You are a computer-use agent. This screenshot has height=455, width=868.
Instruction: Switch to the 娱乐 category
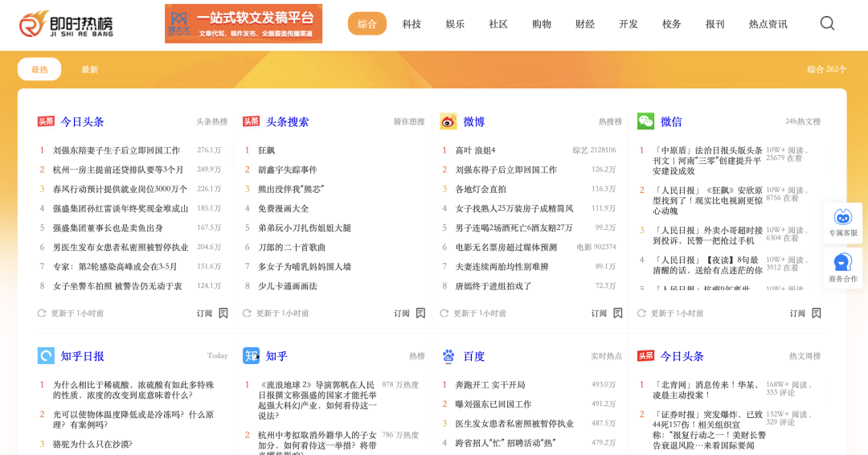(454, 24)
